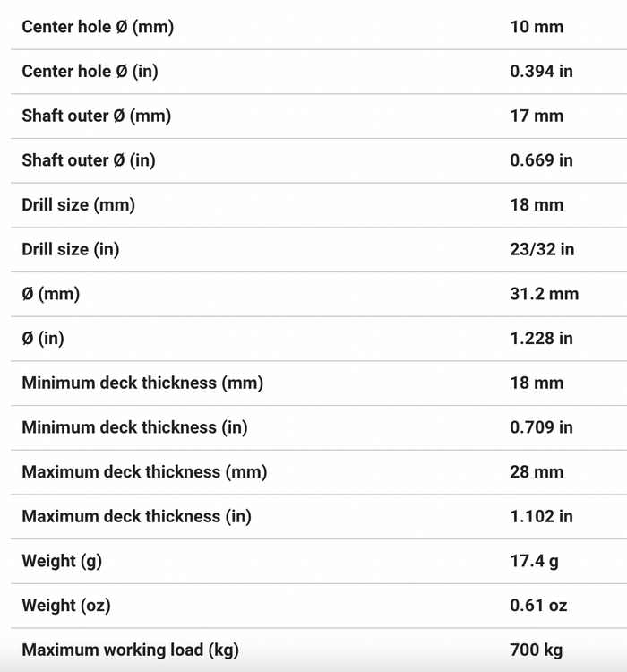
Task: Click the 0.394 in value
Action: click(x=541, y=72)
